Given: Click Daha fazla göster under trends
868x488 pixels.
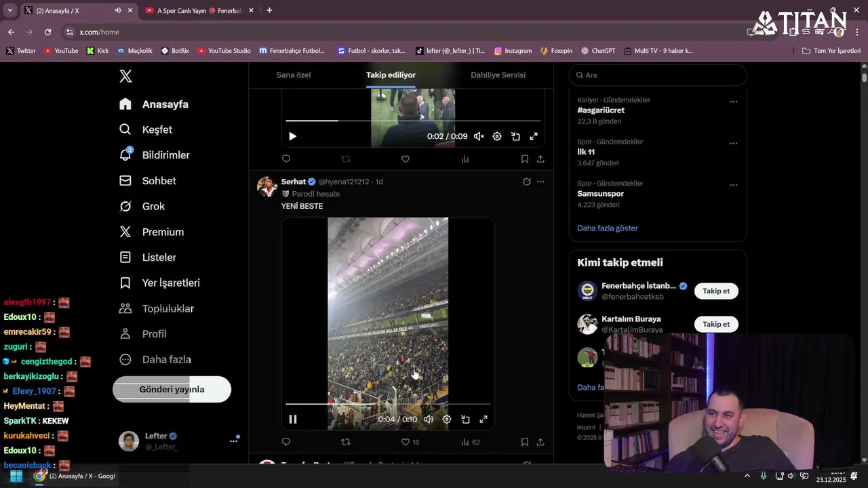Looking at the screenshot, I should point(608,228).
